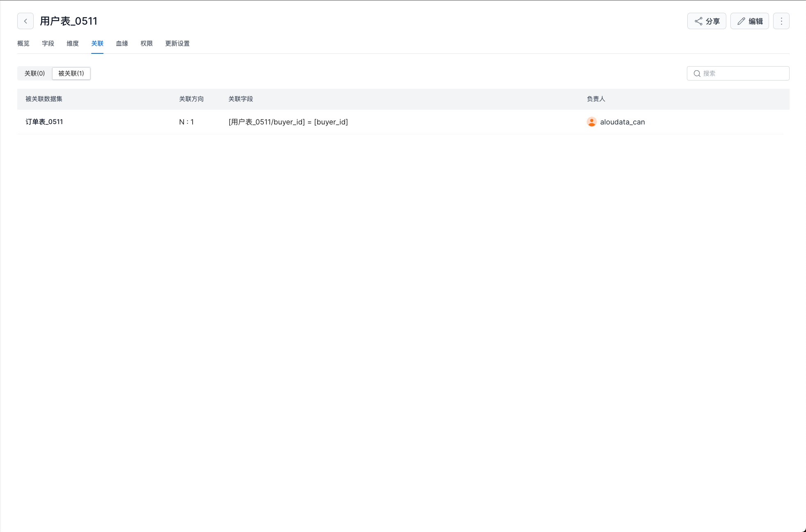The width and height of the screenshot is (806, 532).
Task: Switch to the 血缘 tab
Action: pyautogui.click(x=122, y=44)
